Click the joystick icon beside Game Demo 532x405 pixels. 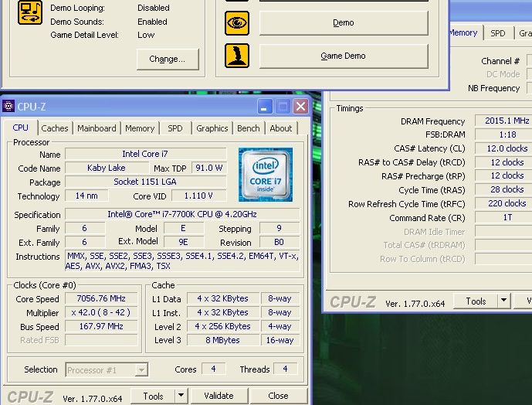click(x=237, y=56)
